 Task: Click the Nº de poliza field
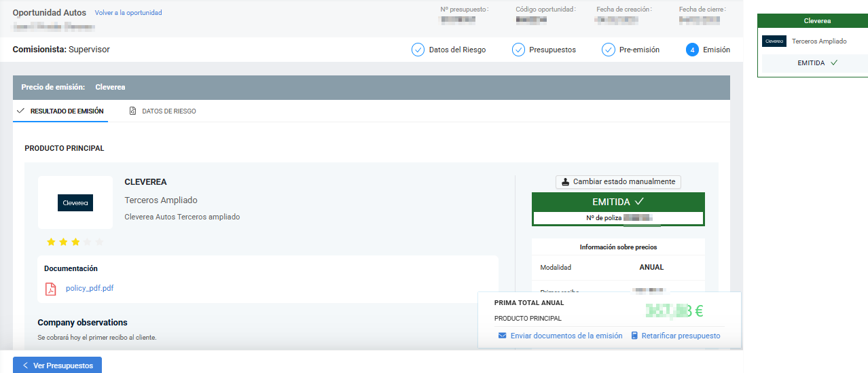tap(618, 218)
